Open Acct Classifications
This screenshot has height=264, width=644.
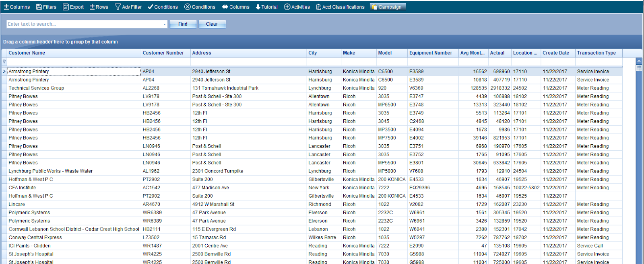[341, 7]
